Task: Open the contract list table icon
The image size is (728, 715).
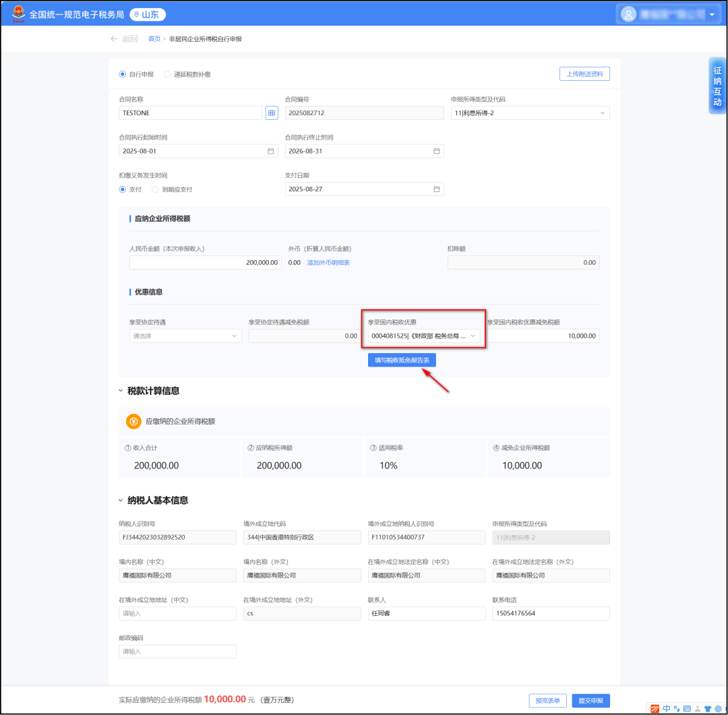Action: coord(272,113)
